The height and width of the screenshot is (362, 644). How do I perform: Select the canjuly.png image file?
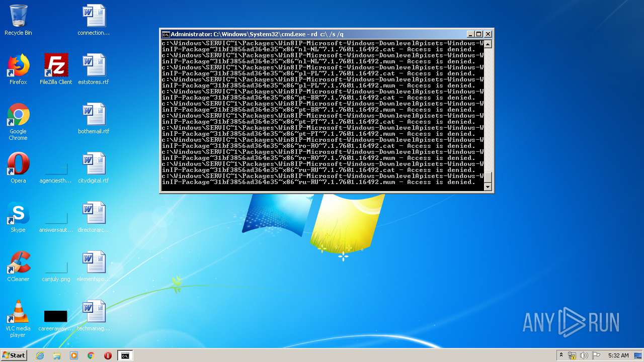pos(56,270)
